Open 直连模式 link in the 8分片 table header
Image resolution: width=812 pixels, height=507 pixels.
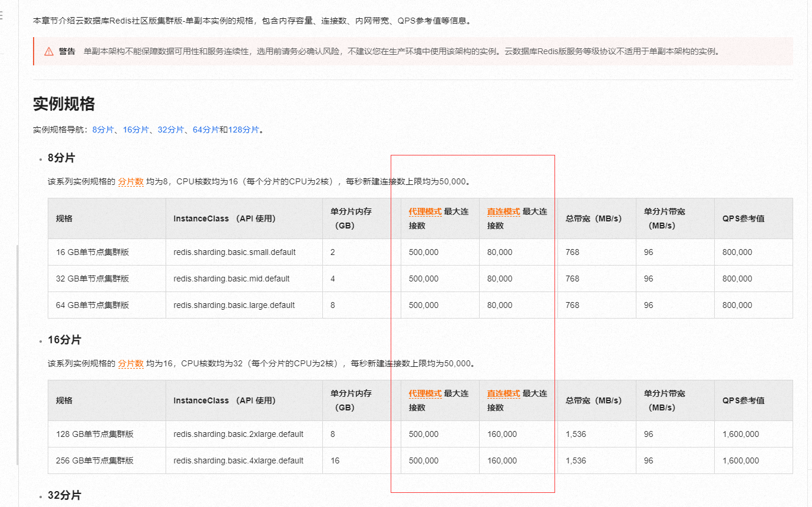click(503, 211)
